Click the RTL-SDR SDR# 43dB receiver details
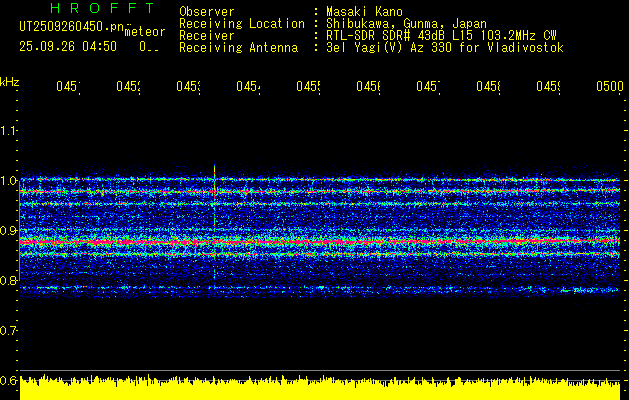This screenshot has height=400, width=629. point(441,36)
